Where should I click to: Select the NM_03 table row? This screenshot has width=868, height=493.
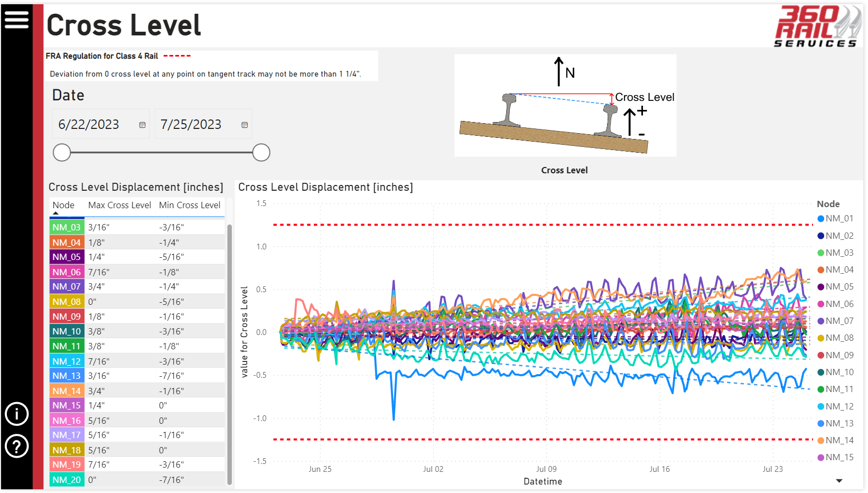137,227
